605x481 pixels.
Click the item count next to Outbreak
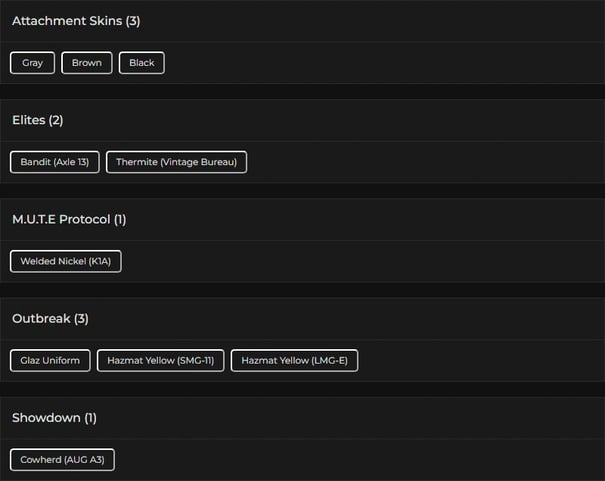click(82, 318)
